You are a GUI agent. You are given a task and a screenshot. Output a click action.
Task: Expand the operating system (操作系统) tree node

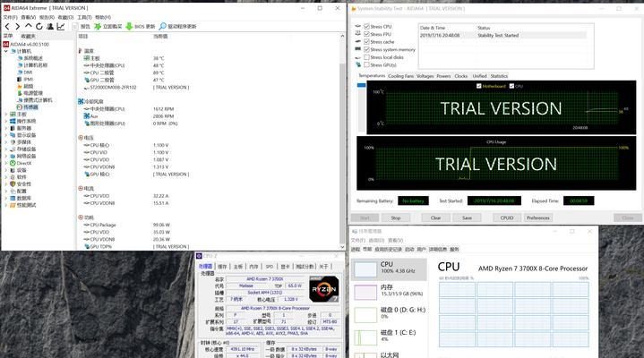[x=5, y=121]
